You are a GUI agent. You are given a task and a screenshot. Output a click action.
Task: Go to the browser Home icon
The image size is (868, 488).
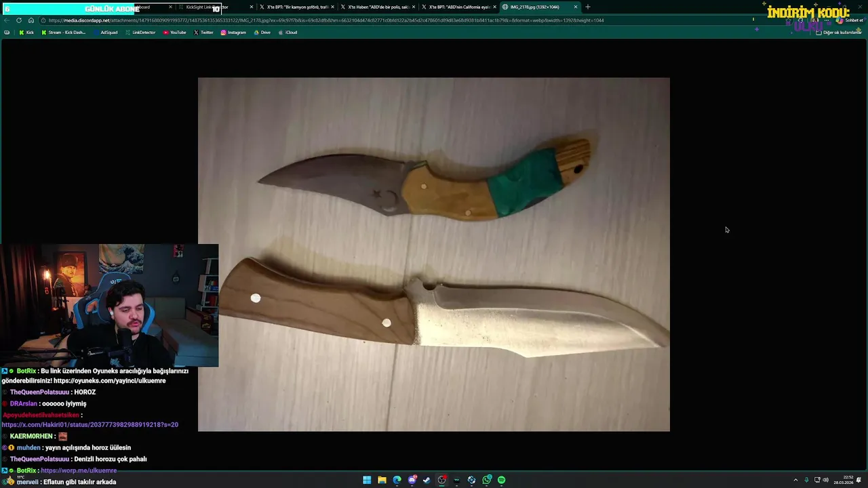(31, 20)
